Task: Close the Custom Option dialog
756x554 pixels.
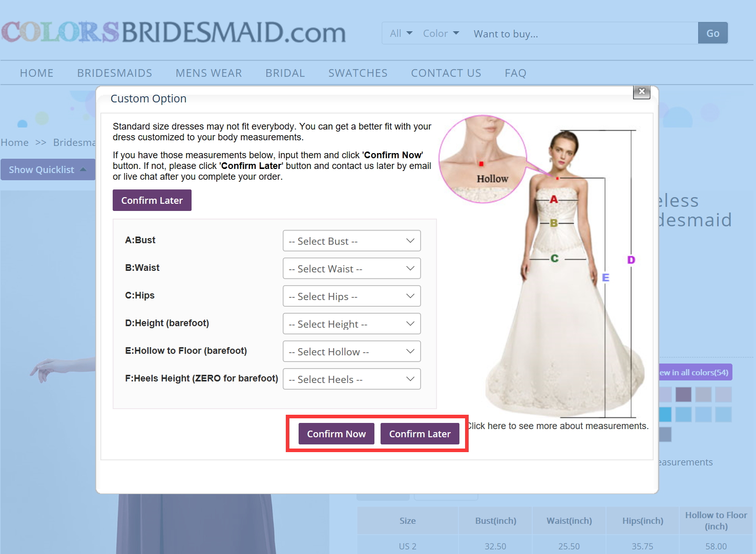Action: click(641, 92)
